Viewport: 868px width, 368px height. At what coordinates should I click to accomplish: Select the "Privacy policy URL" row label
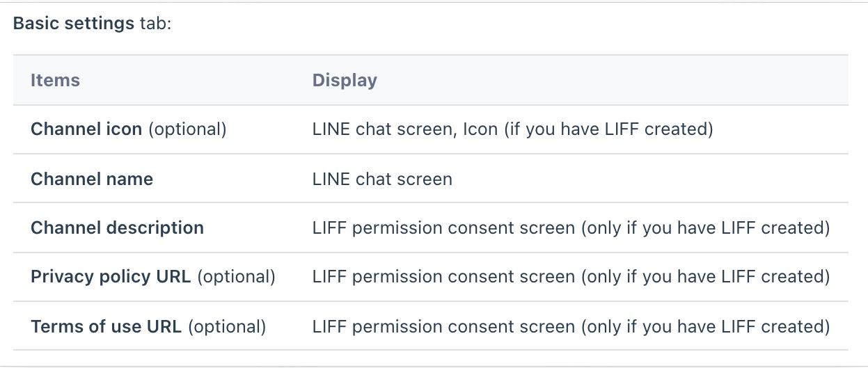click(111, 277)
